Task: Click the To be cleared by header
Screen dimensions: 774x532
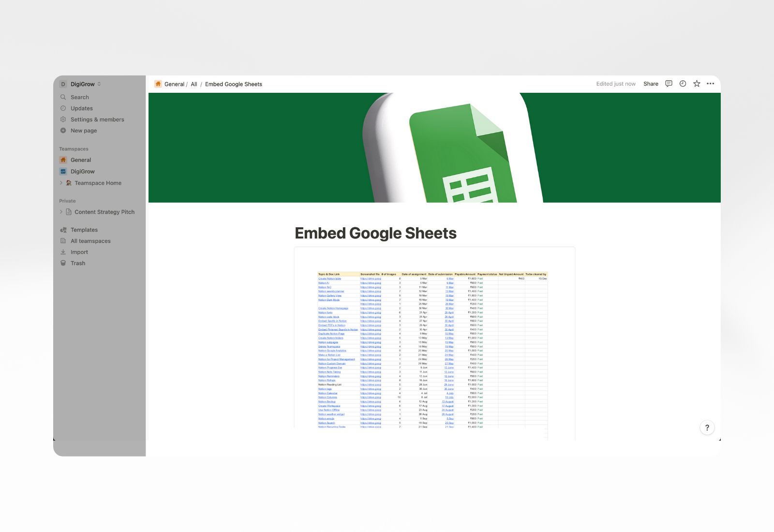Action: click(x=536, y=274)
